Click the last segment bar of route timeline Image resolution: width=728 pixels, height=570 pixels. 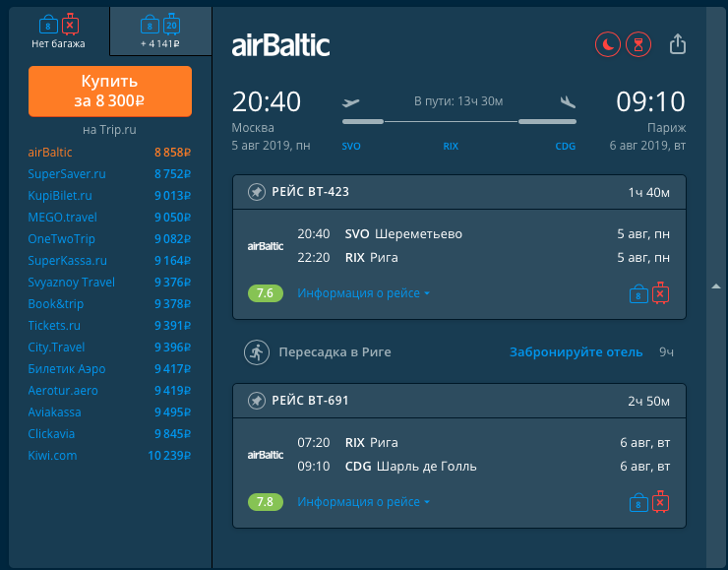[x=547, y=122]
